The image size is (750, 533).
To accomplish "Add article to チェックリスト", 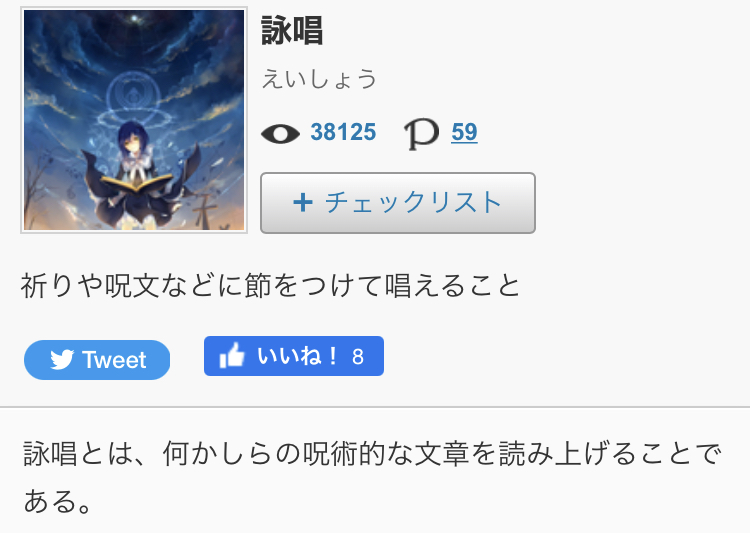I will 397,203.
